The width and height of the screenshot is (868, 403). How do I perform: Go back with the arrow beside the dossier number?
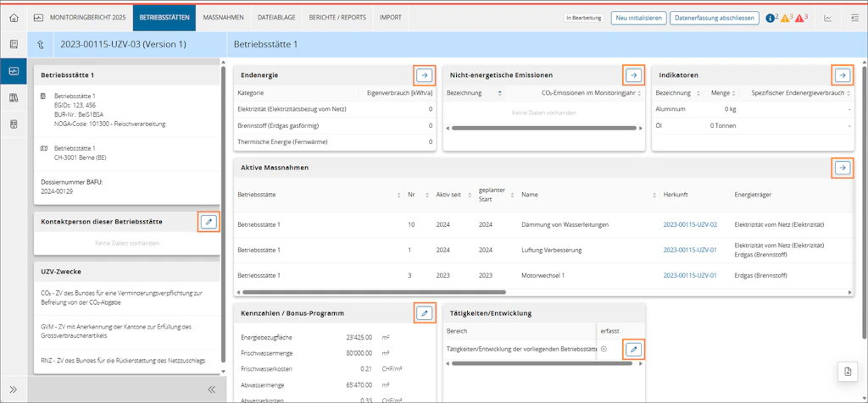tap(41, 44)
